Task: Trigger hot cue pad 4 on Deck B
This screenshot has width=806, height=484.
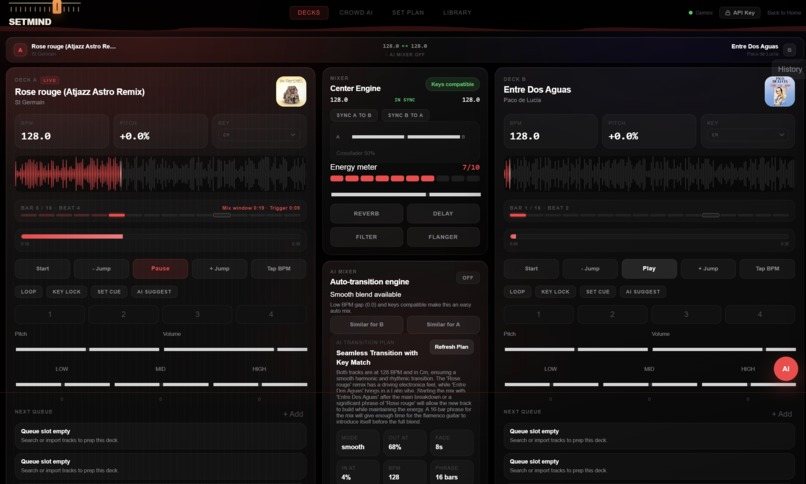Action: pyautogui.click(x=760, y=314)
